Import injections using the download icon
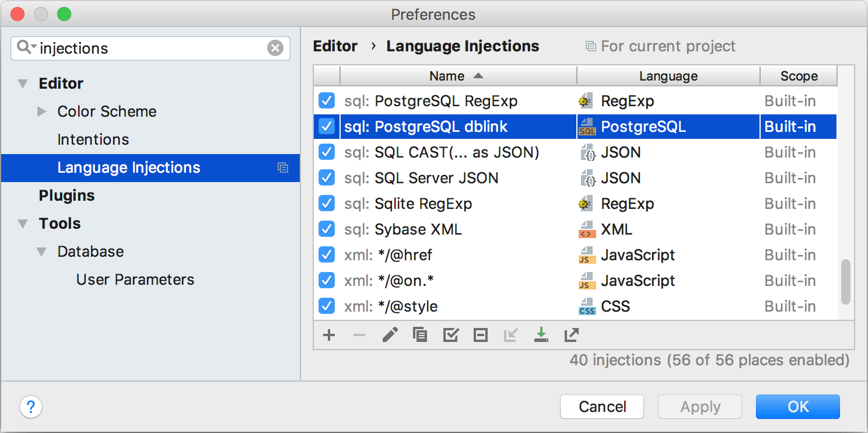This screenshot has width=868, height=433. (x=541, y=335)
